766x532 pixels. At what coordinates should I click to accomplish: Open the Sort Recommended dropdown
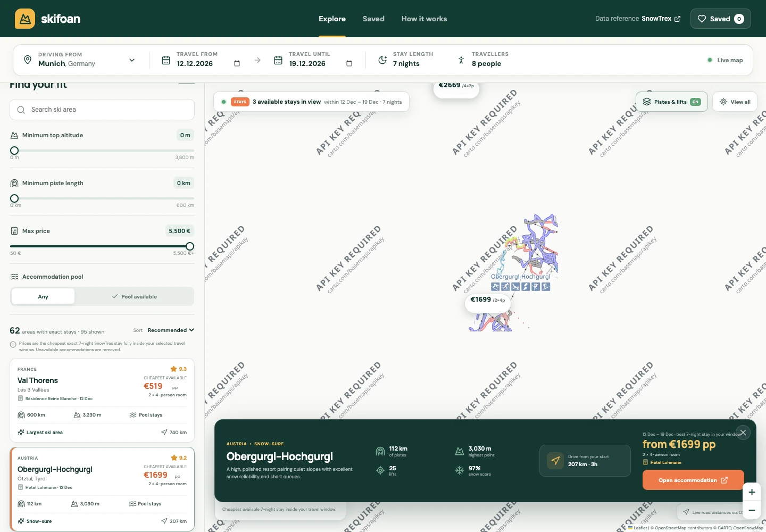click(171, 330)
